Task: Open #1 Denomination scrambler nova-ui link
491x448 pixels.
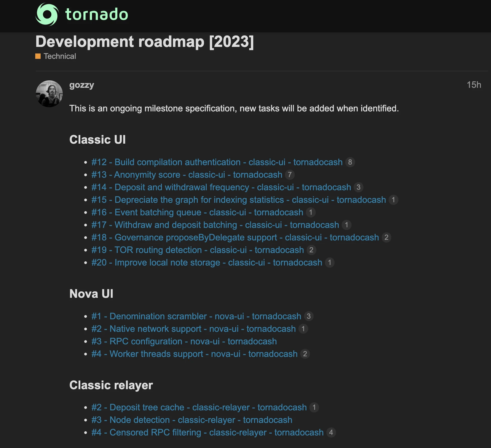Action: click(196, 316)
